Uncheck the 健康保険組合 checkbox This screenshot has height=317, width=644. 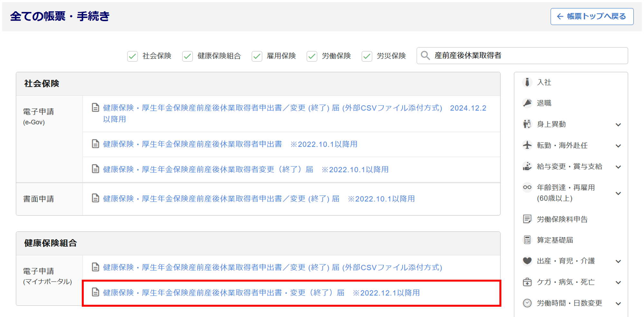(187, 56)
